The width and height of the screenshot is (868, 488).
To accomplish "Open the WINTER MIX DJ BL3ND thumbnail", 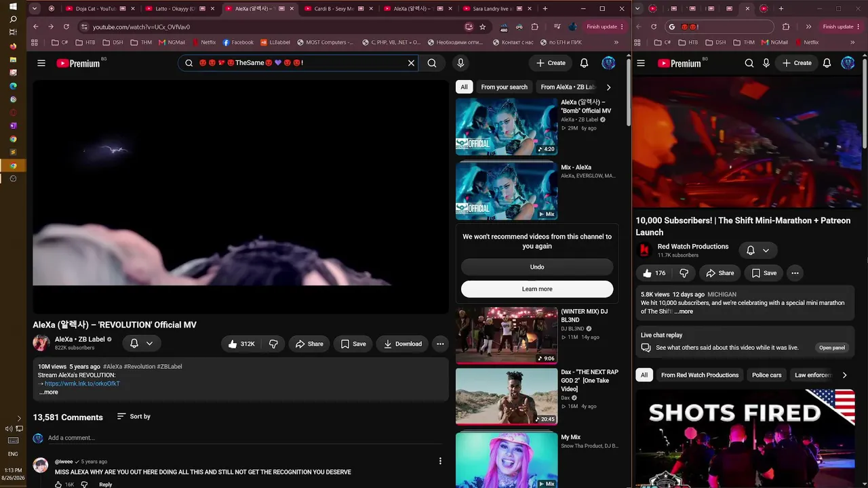I will point(507,336).
